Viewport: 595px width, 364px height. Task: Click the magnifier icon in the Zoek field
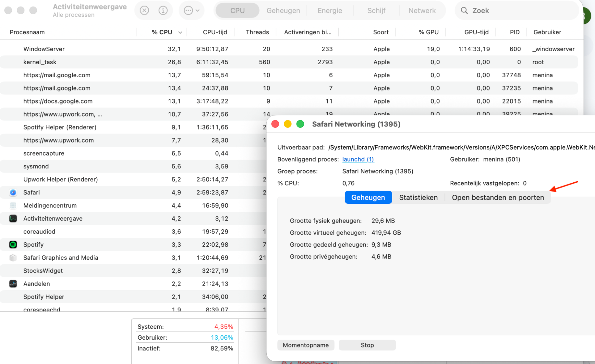464,10
